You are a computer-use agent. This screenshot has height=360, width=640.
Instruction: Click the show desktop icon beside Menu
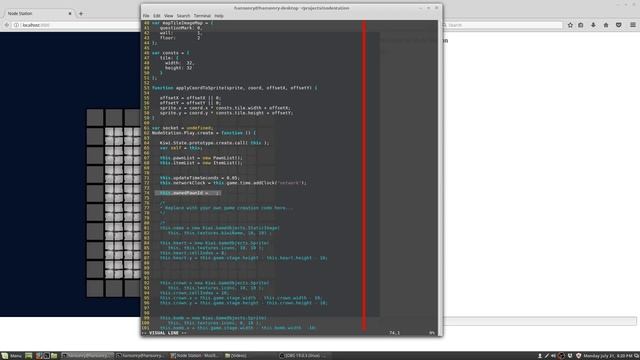[x=29, y=356]
